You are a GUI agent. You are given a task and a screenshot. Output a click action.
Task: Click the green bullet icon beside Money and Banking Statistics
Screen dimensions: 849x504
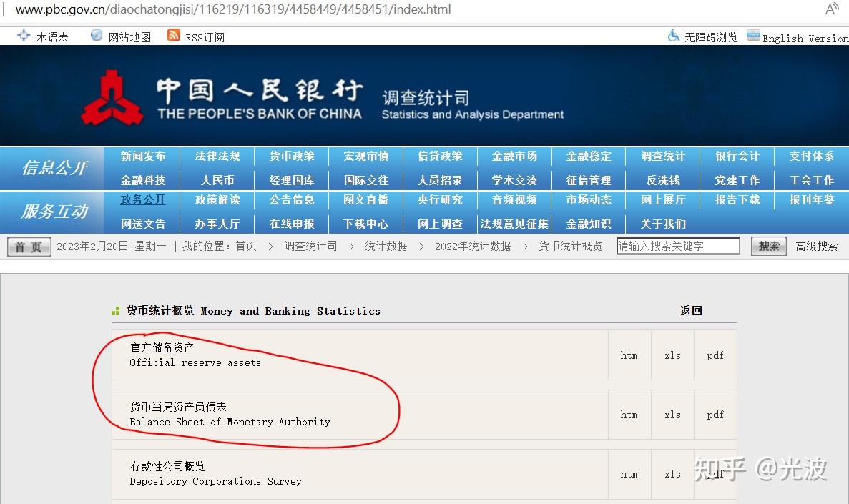(x=115, y=310)
